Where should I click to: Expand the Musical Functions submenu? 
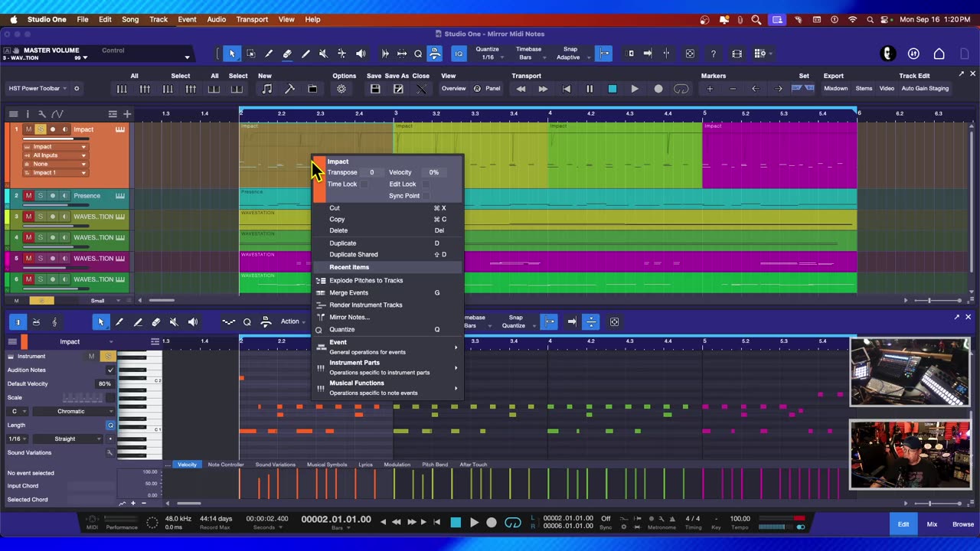[x=387, y=387]
